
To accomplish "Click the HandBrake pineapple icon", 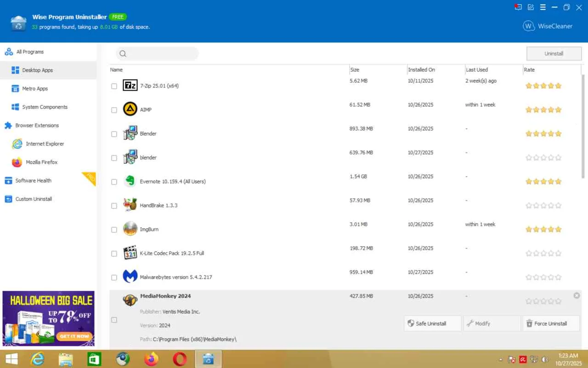I will [130, 205].
